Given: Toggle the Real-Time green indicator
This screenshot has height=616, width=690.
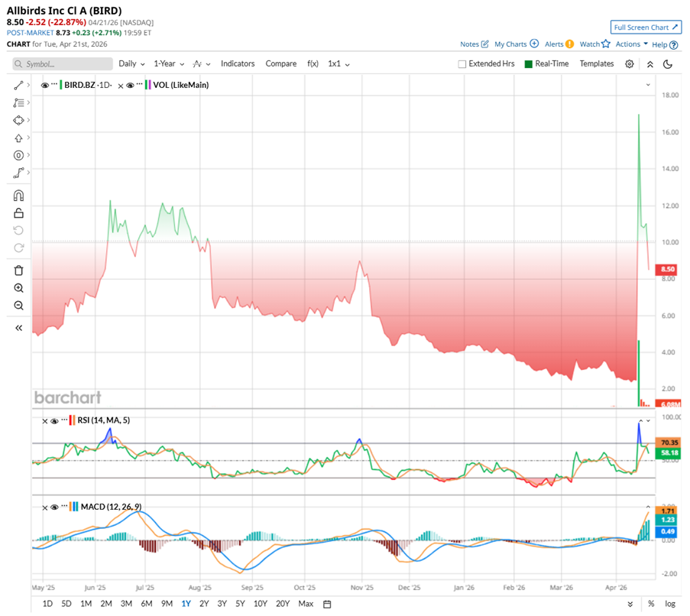Looking at the screenshot, I should (529, 64).
